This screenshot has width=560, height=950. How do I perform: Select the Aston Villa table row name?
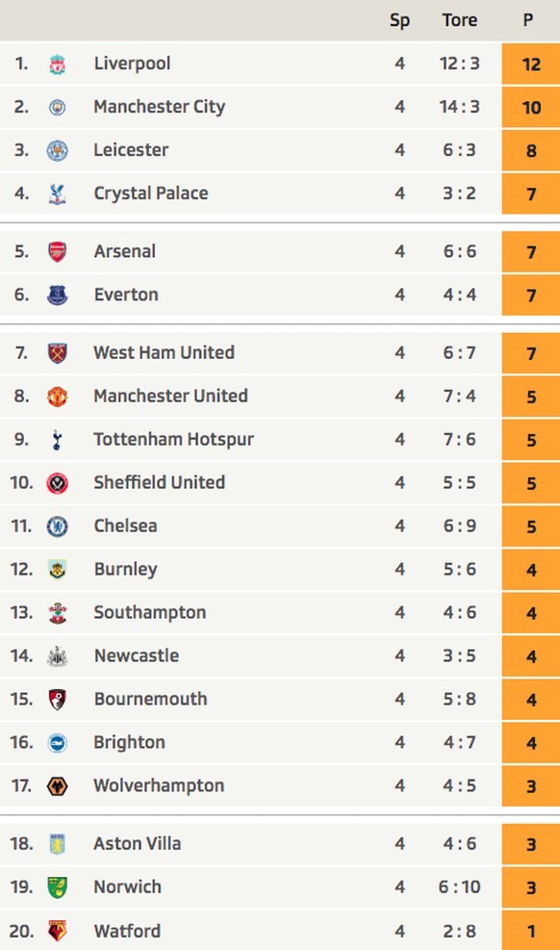pyautogui.click(x=137, y=843)
